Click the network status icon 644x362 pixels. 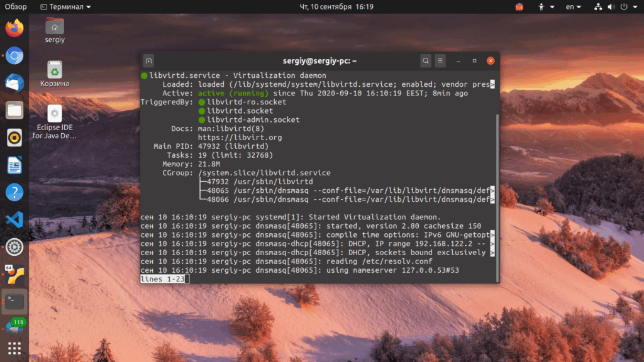click(x=598, y=6)
